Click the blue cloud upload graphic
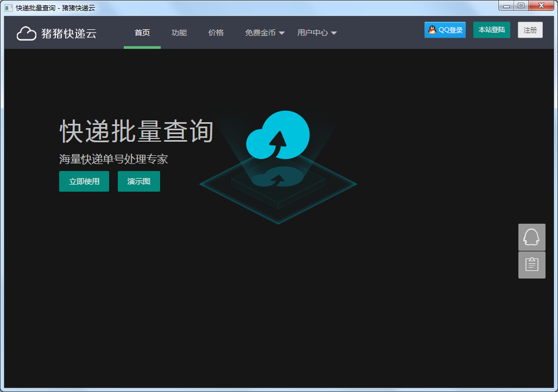The image size is (558, 392). click(x=278, y=135)
